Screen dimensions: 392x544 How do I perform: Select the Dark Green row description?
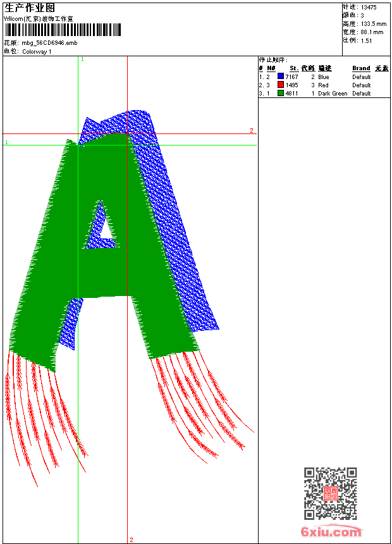pyautogui.click(x=332, y=93)
